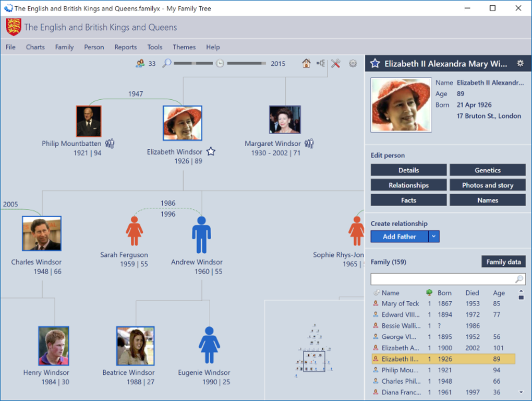Click the home icon in chart toolbar

(x=306, y=63)
